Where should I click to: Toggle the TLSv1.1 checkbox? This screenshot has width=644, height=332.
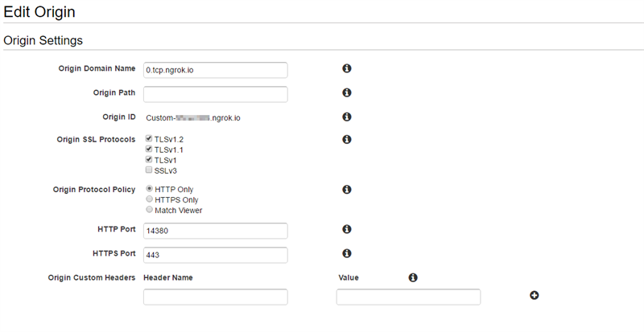(x=149, y=150)
